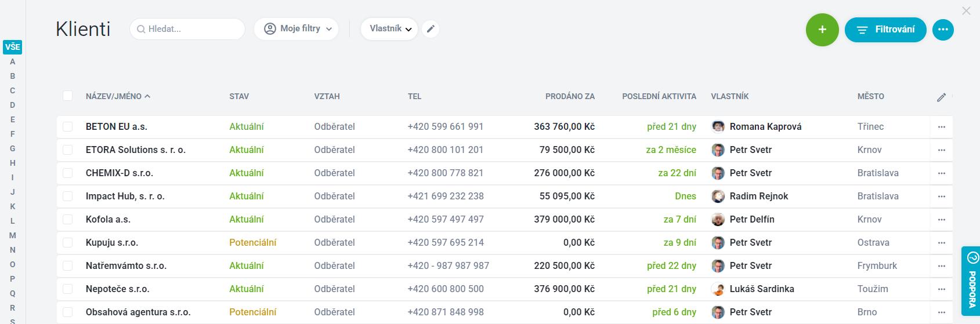This screenshot has height=324, width=980.
Task: Sort by MĚSTO column header
Action: [871, 96]
